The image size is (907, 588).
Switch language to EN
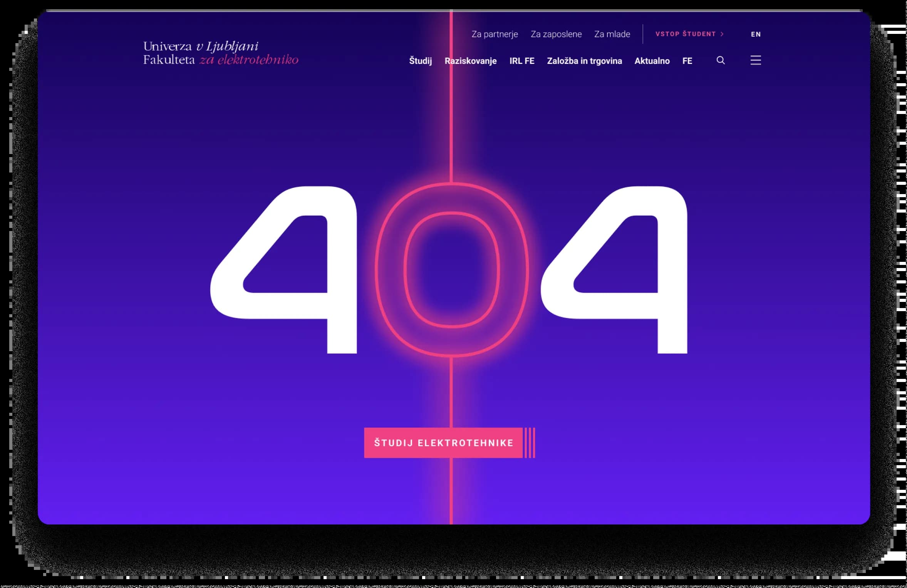coord(756,34)
